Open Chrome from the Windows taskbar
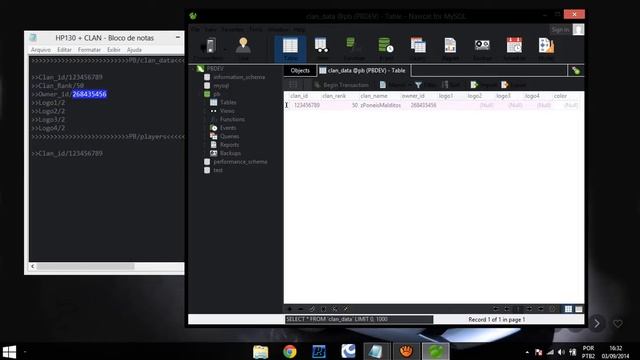640x360 pixels. [290, 351]
